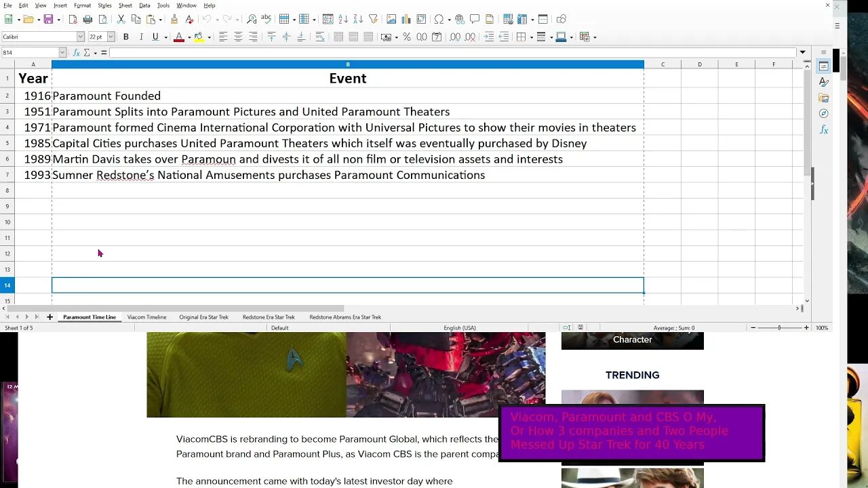The height and width of the screenshot is (488, 868).
Task: Select cell with 'Paramount Founded'
Action: 348,96
